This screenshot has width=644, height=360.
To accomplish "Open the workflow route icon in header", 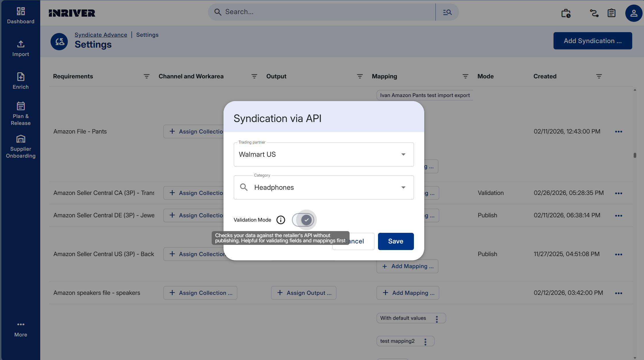I will (x=594, y=13).
